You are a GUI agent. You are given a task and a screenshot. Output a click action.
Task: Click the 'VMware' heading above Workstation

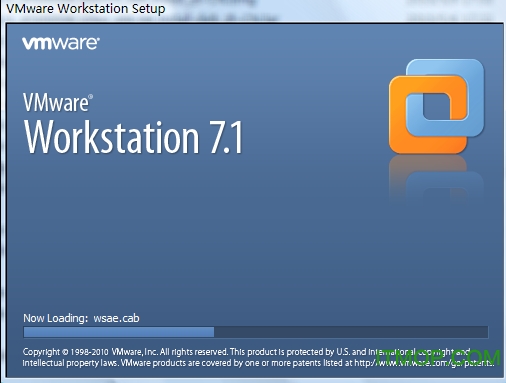(58, 103)
